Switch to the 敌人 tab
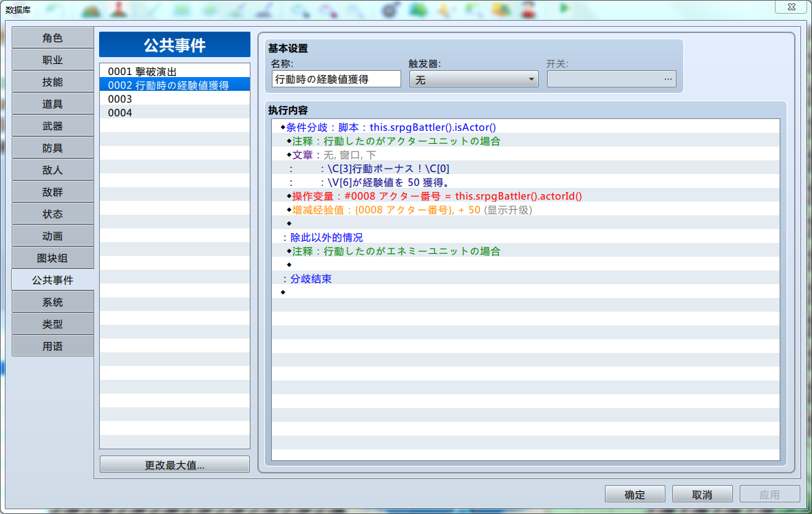The image size is (812, 514). coord(53,170)
